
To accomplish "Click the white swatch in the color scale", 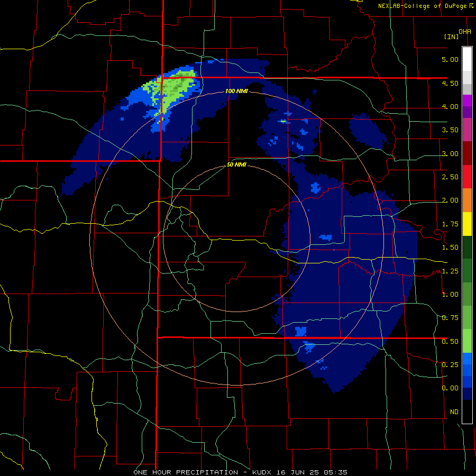I will point(467,59).
